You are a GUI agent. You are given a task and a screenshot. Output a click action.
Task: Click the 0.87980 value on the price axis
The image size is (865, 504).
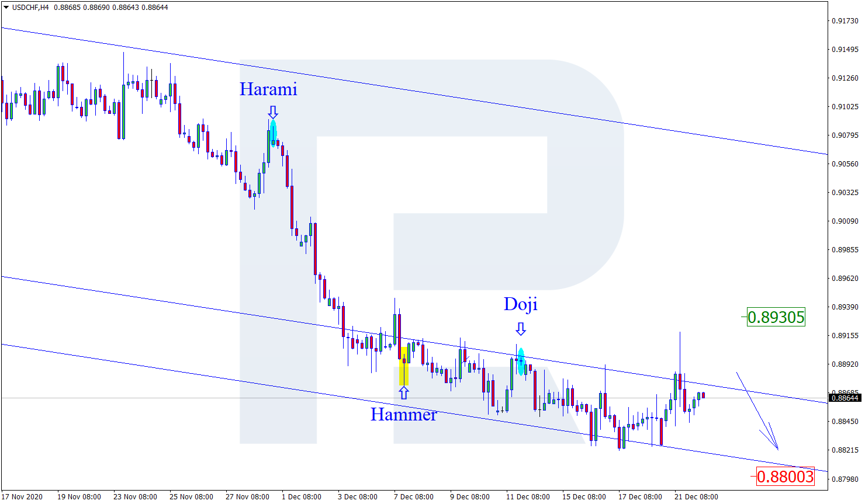click(845, 479)
